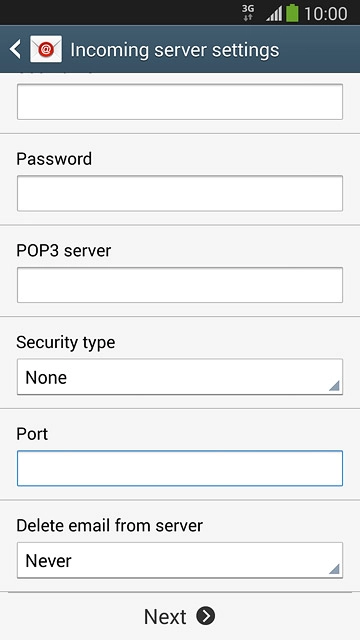Tap the signal strength bars icon

coord(274,14)
